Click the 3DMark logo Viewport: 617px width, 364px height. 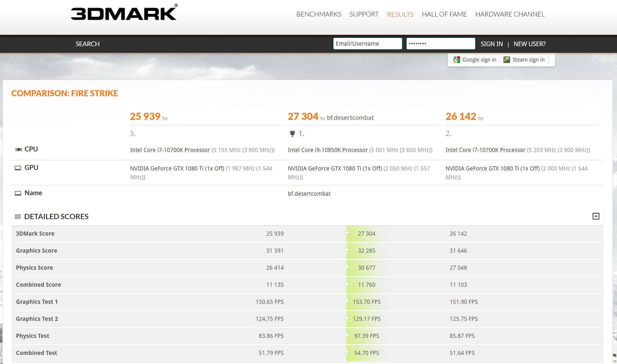(x=124, y=12)
